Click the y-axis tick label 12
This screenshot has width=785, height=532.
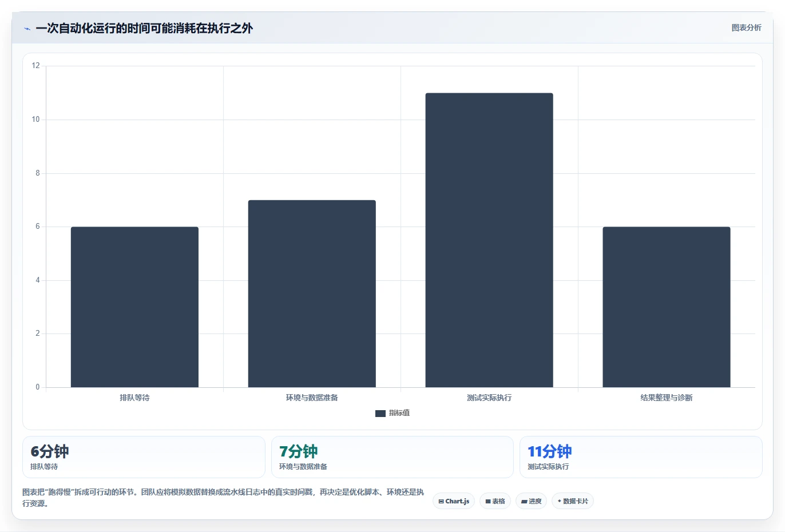36,66
